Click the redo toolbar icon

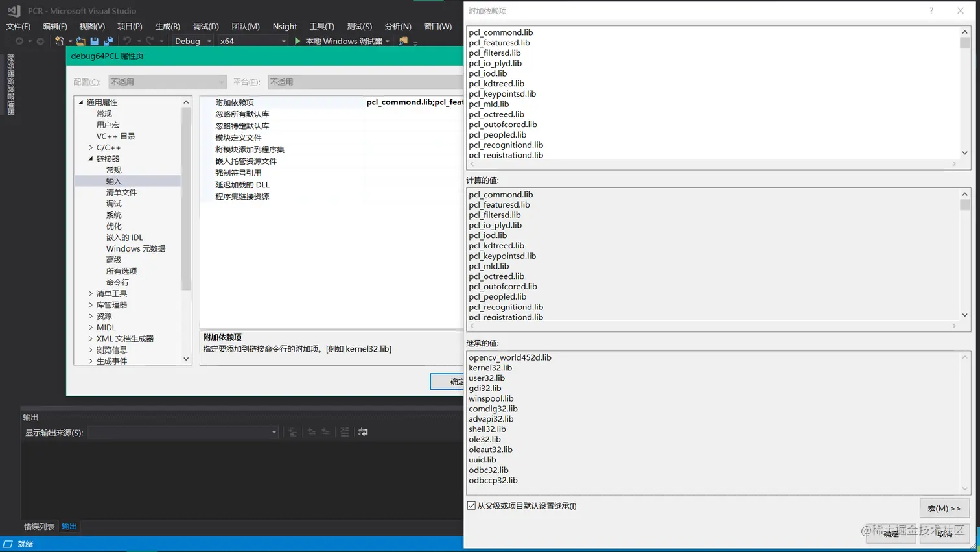tap(150, 41)
